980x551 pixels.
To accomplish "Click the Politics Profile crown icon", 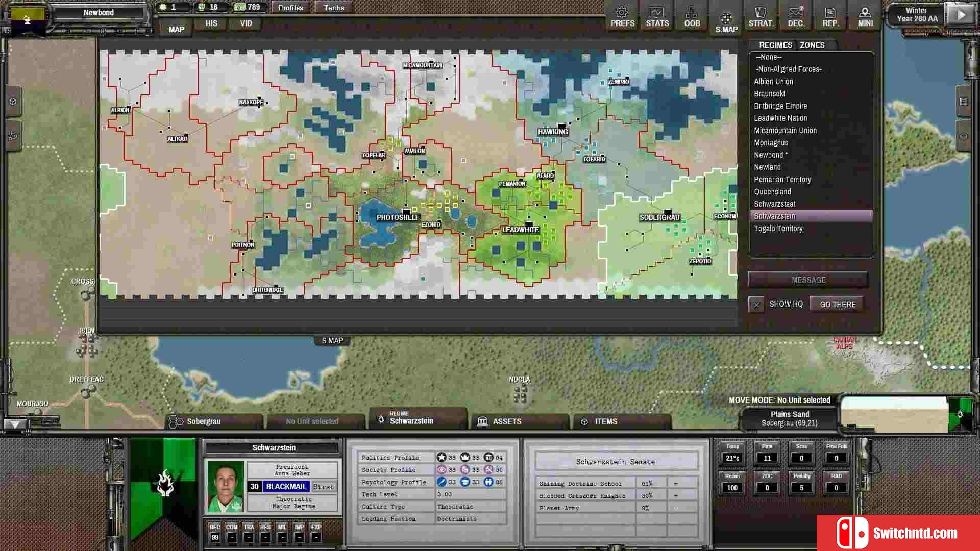I will coord(465,457).
